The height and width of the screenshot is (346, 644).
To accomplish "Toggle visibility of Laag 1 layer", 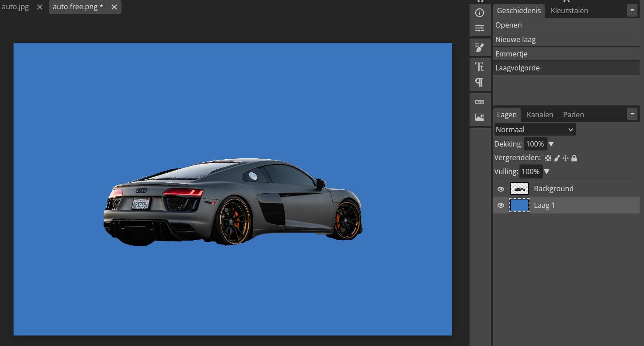I will [x=501, y=206].
